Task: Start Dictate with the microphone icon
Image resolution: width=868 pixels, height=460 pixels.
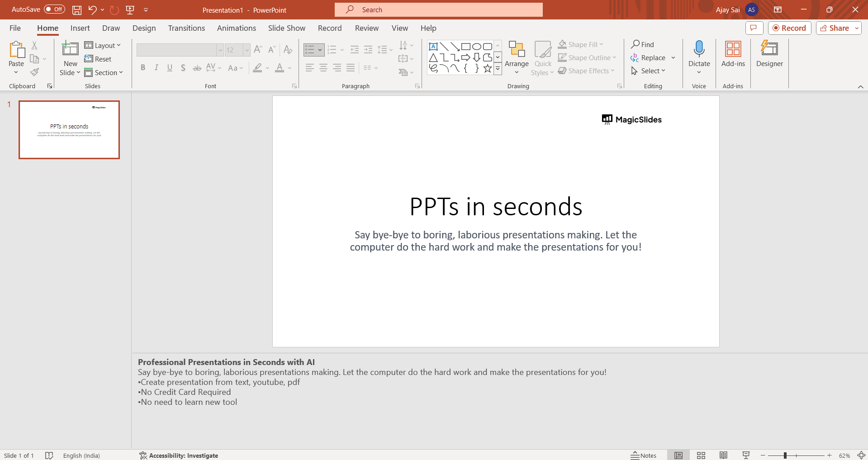Action: pos(699,49)
